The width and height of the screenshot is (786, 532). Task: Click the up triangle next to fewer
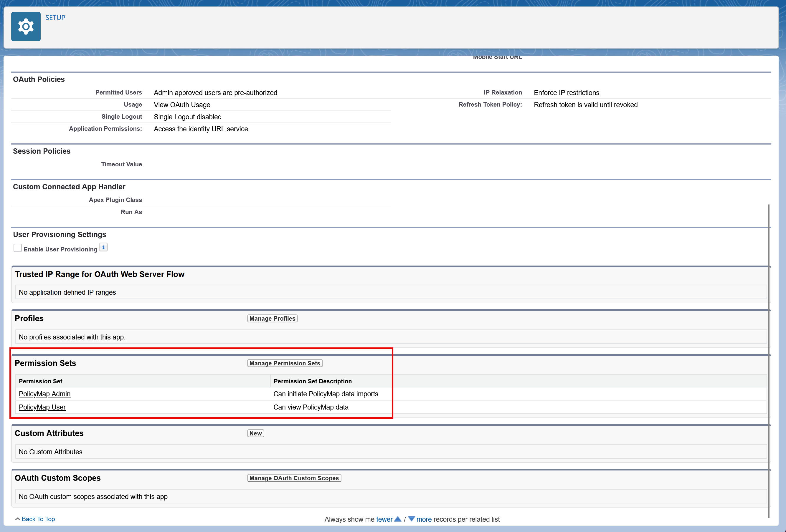click(x=398, y=519)
